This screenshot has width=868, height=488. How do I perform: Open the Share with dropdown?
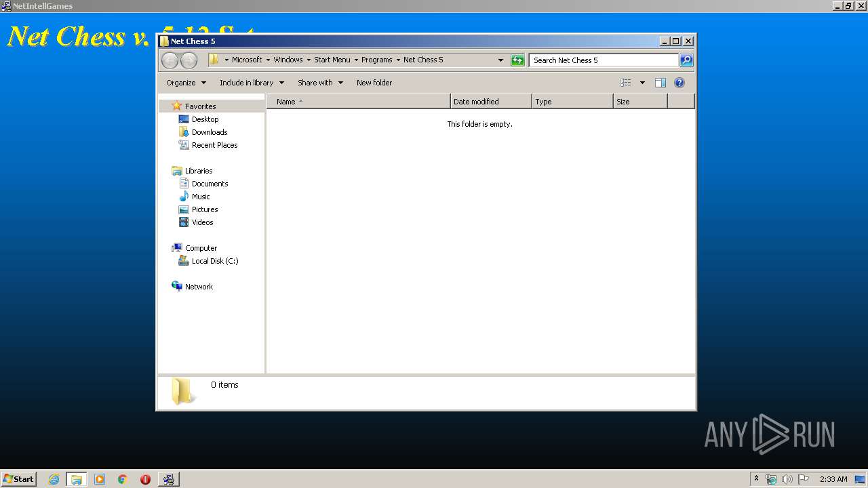tap(320, 83)
